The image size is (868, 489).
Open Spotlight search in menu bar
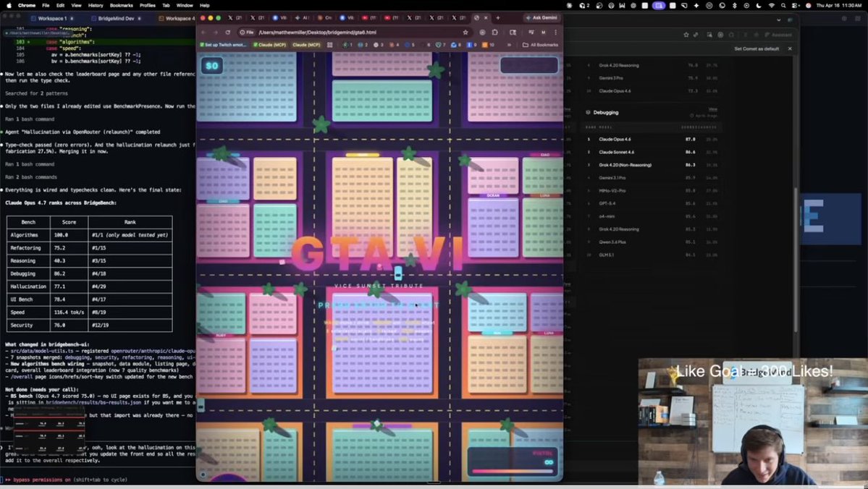tap(783, 5)
